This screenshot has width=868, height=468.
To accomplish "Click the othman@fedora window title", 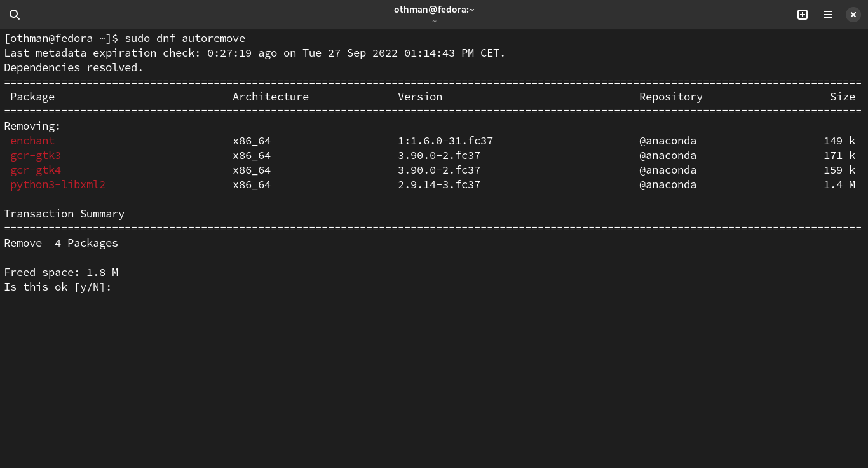I will [434, 10].
